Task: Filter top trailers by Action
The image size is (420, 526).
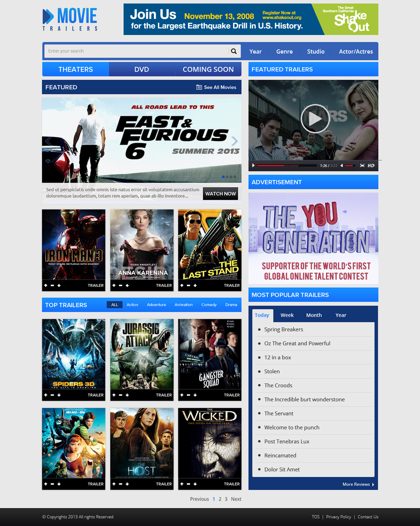Action: (x=132, y=305)
